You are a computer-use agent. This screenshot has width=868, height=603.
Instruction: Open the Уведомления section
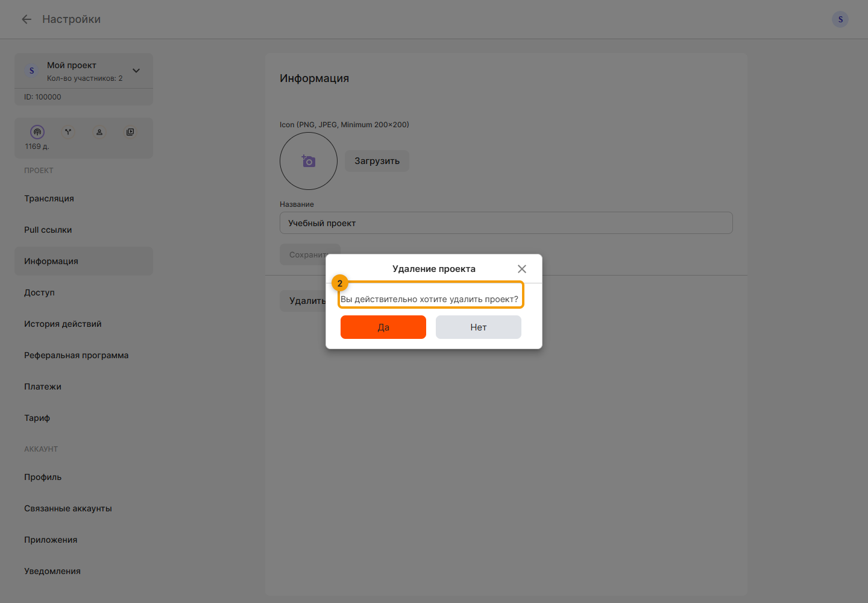click(x=84, y=571)
